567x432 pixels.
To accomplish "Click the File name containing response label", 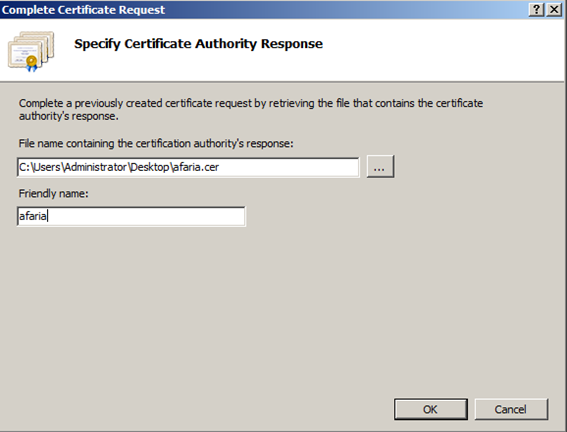I will coord(156,144).
